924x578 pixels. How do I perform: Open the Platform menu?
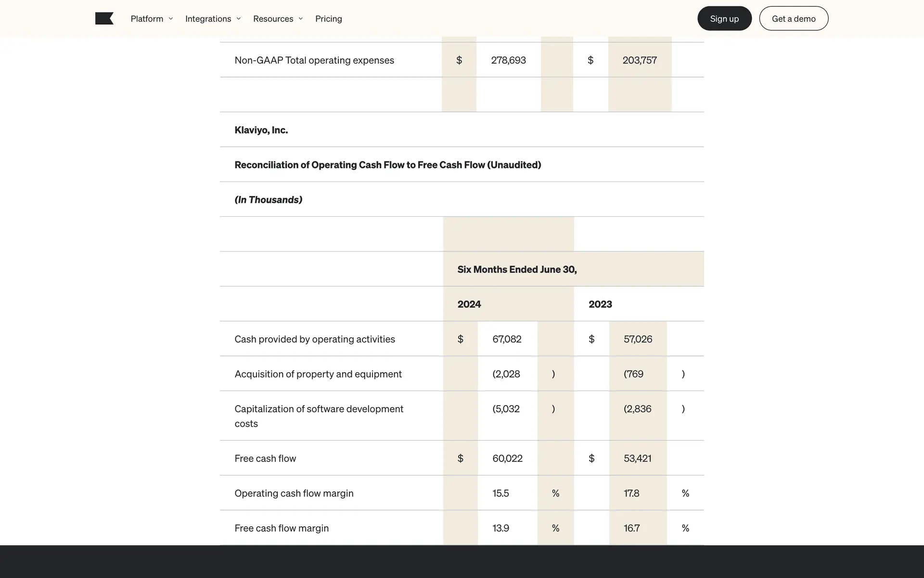[147, 19]
